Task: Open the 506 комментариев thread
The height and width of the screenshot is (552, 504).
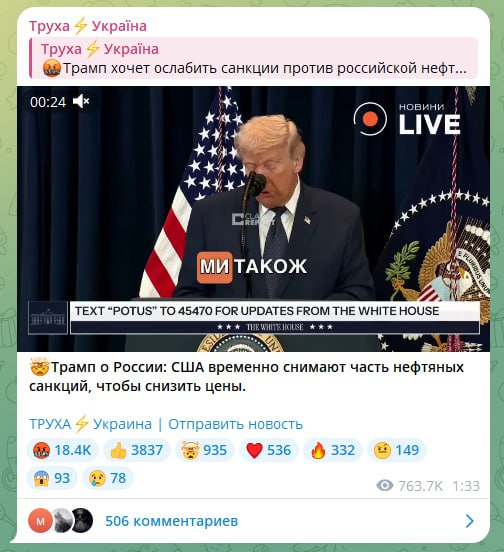Action: click(x=172, y=521)
